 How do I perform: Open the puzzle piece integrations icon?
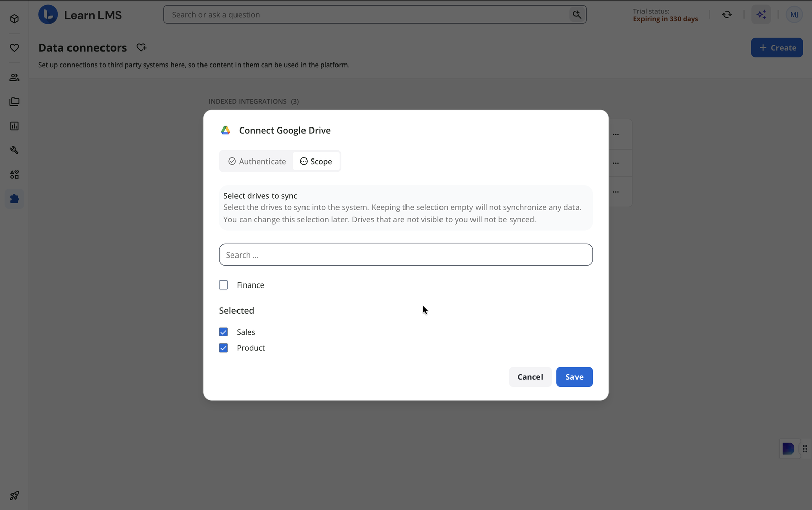(14, 199)
